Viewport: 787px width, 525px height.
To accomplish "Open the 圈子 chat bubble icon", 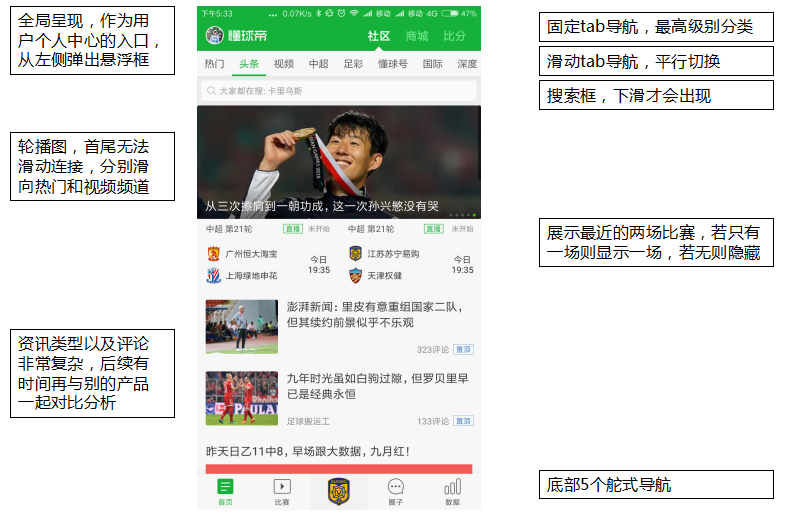I will (x=396, y=486).
